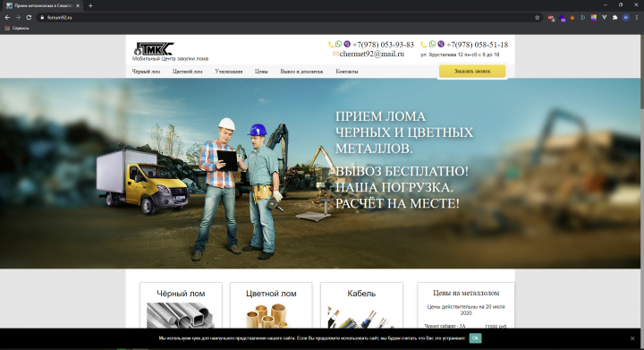The width and height of the screenshot is (644, 350).
Task: Open the Чёрный лом card heading
Action: [x=181, y=294]
